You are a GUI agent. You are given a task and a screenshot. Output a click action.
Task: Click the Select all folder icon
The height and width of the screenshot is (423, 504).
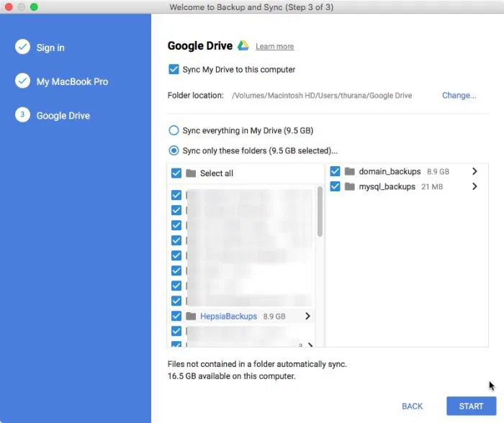point(191,173)
